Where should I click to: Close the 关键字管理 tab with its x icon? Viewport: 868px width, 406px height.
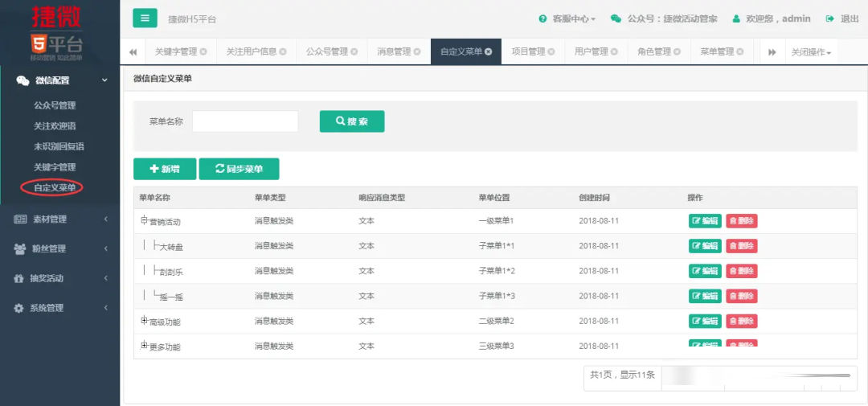coord(203,51)
